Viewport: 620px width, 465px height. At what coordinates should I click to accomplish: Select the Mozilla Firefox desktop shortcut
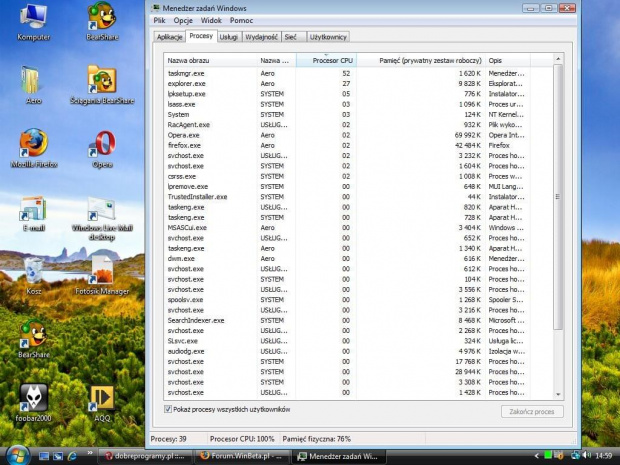coord(34,148)
